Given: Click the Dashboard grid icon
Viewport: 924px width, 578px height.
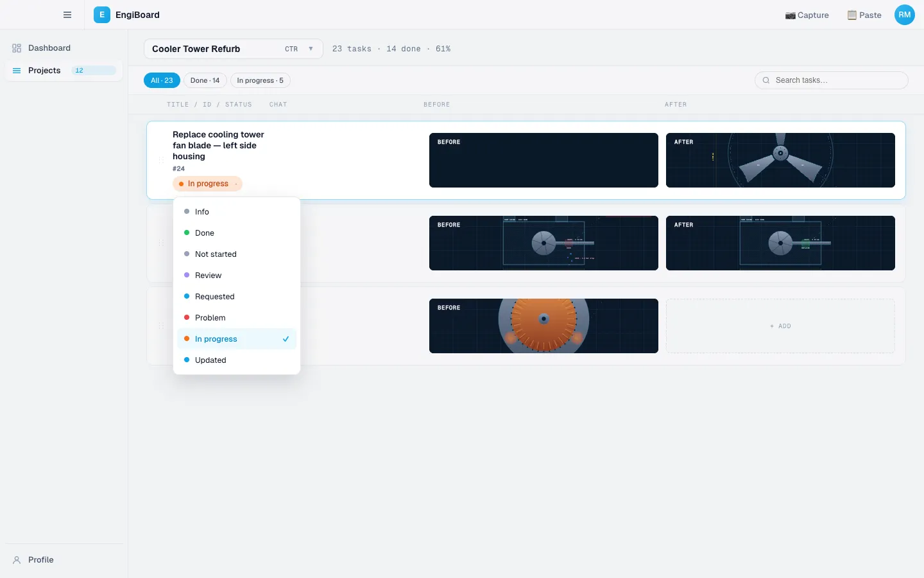Looking at the screenshot, I should tap(17, 48).
